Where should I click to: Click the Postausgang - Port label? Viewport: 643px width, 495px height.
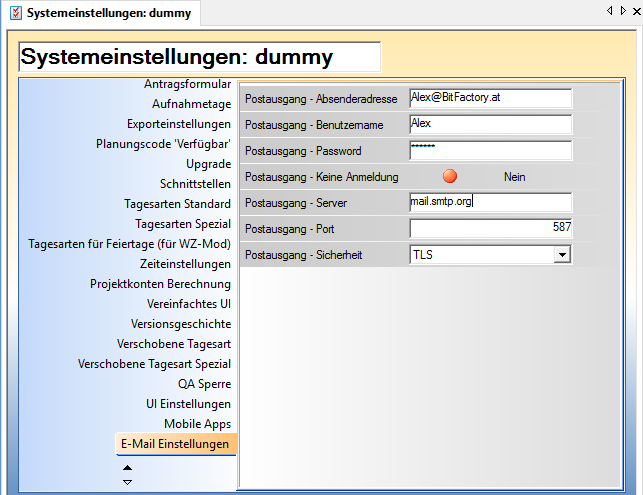[290, 229]
